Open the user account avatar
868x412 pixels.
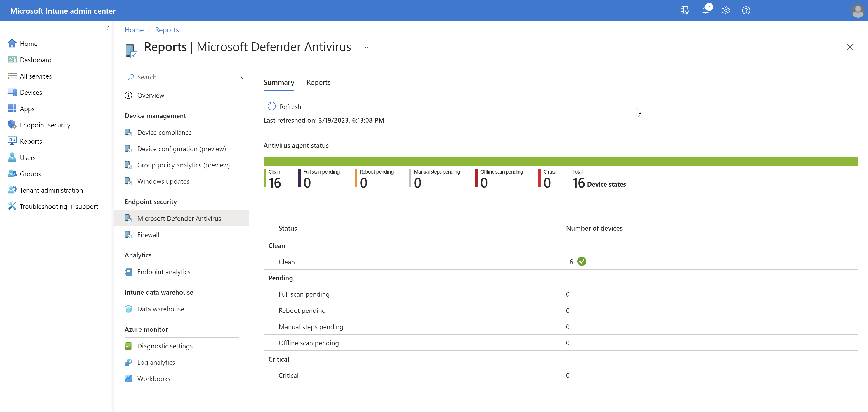(858, 10)
